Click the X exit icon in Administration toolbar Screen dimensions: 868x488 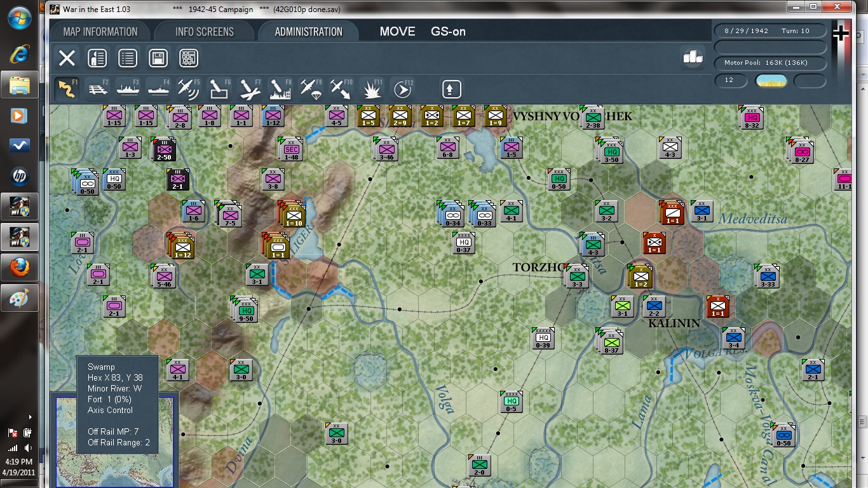pyautogui.click(x=67, y=58)
